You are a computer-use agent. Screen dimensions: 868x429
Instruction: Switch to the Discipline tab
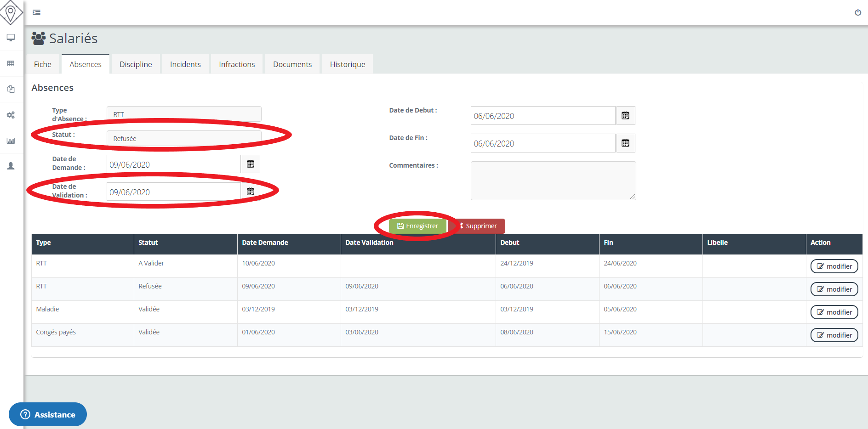coord(136,64)
